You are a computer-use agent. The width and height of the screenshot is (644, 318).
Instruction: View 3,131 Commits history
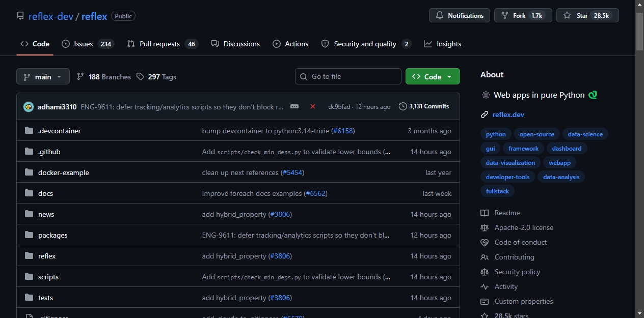[x=424, y=106]
